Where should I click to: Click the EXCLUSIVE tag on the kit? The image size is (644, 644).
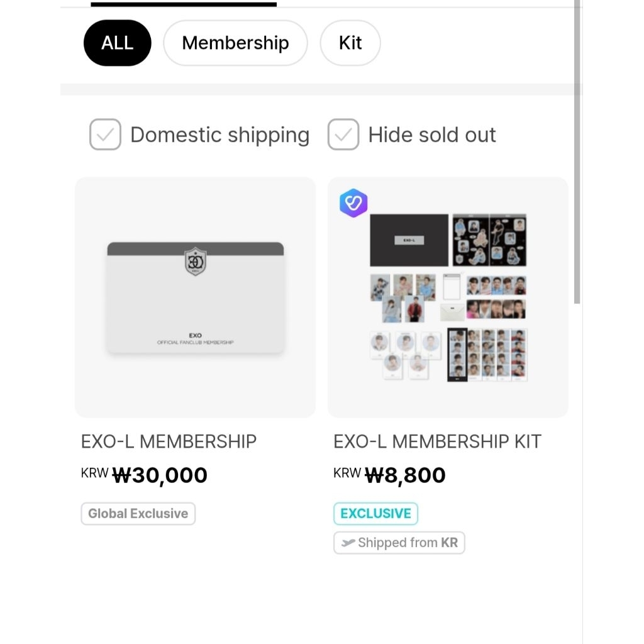pyautogui.click(x=375, y=513)
